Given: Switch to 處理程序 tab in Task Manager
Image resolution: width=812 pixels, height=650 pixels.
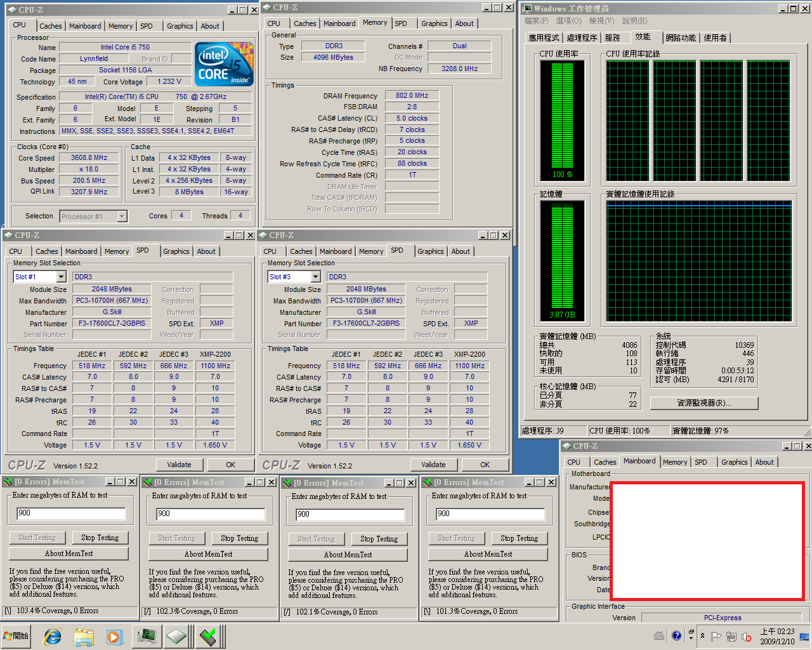Looking at the screenshot, I should (582, 38).
